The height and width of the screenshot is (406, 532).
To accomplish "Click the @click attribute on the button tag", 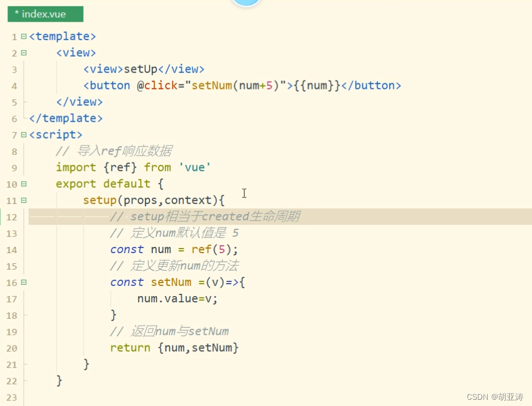I will point(157,86).
